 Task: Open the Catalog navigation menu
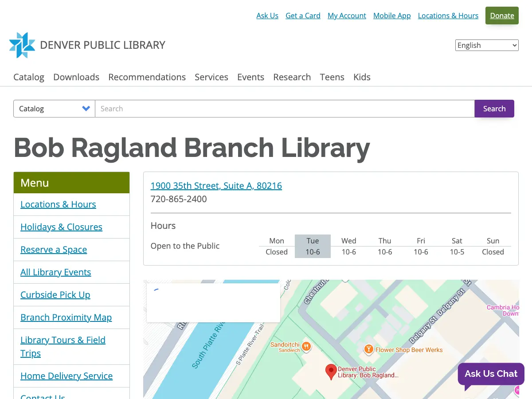[x=29, y=77]
